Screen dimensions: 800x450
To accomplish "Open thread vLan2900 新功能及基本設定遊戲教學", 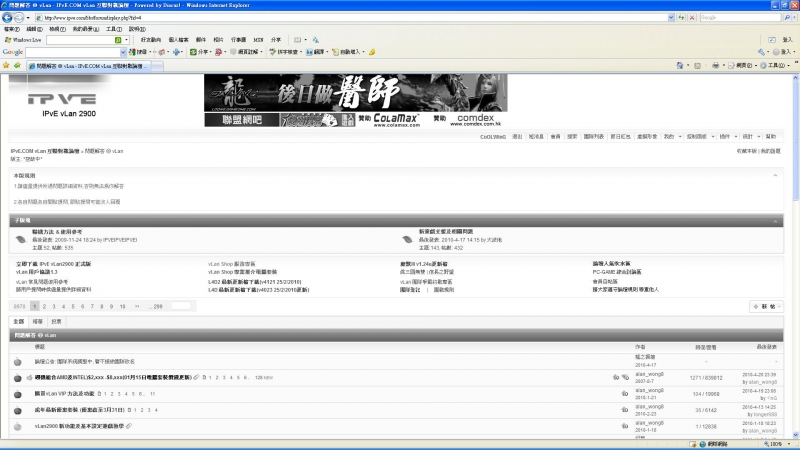I will click(x=79, y=426).
